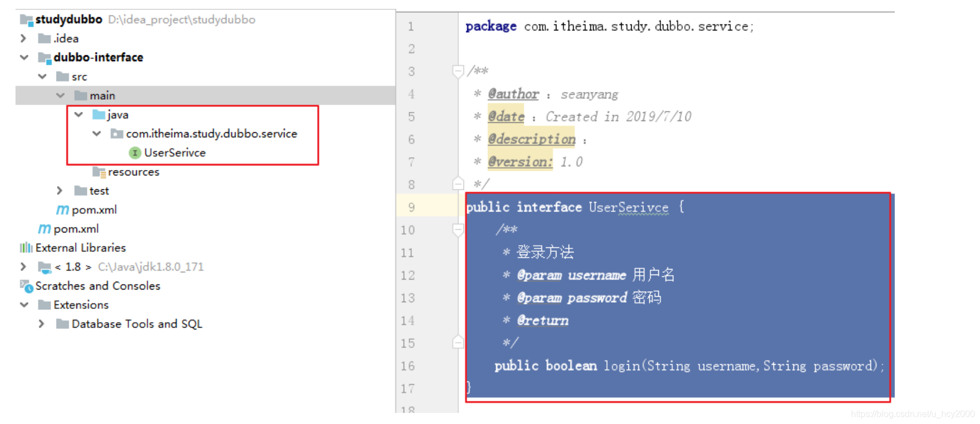
Task: Click the Extensions folder icon
Action: point(44,305)
